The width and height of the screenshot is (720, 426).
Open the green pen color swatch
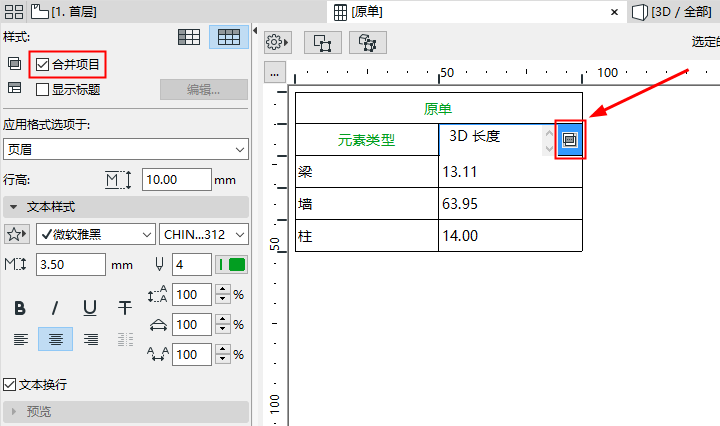[232, 265]
